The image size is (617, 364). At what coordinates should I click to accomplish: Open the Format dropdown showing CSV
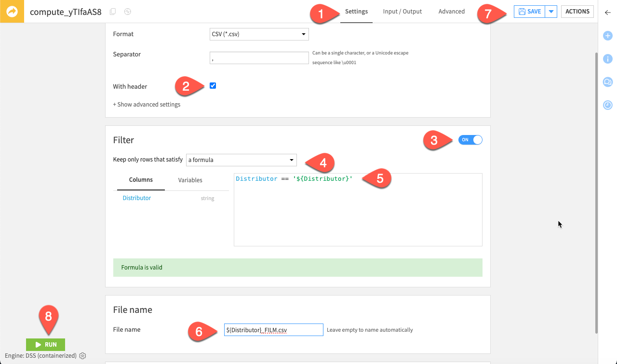259,34
